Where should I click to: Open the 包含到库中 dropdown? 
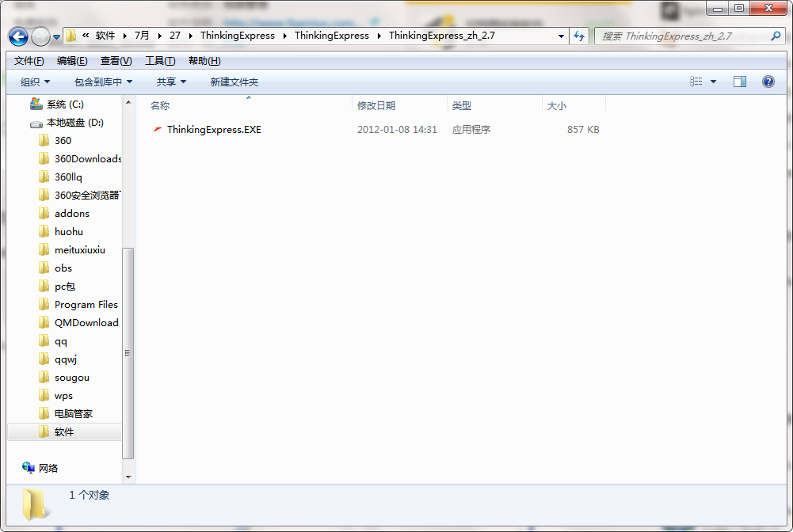click(103, 82)
